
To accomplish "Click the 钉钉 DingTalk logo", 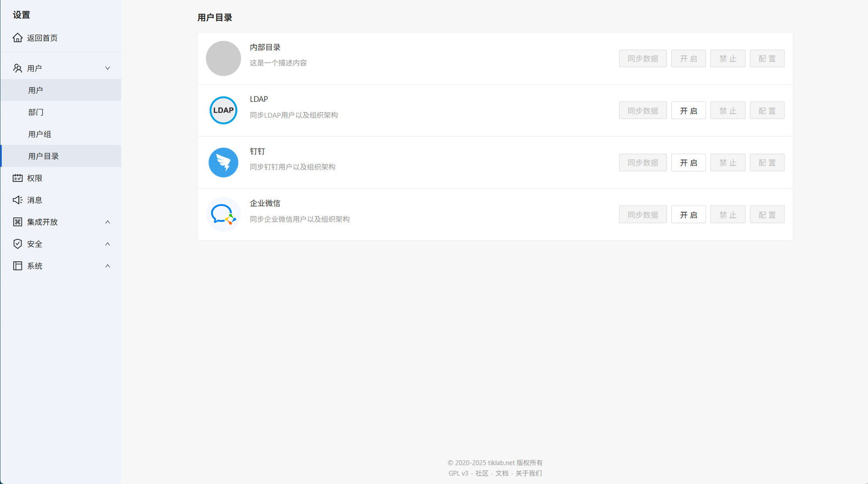I will pos(223,163).
